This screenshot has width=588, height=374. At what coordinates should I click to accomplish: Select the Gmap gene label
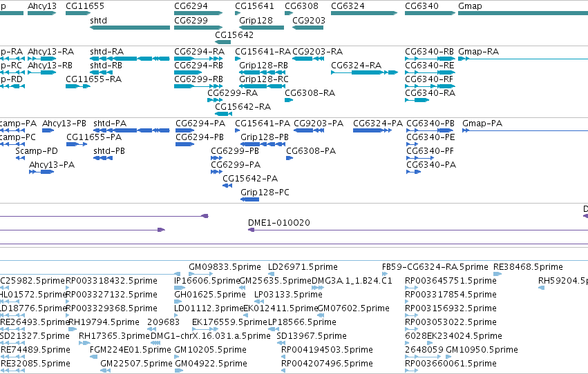(470, 6)
